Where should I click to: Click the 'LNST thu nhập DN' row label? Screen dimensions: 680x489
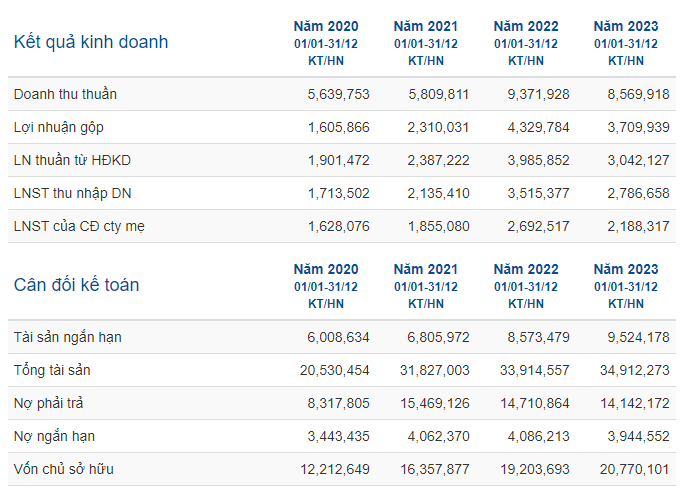pos(72,193)
